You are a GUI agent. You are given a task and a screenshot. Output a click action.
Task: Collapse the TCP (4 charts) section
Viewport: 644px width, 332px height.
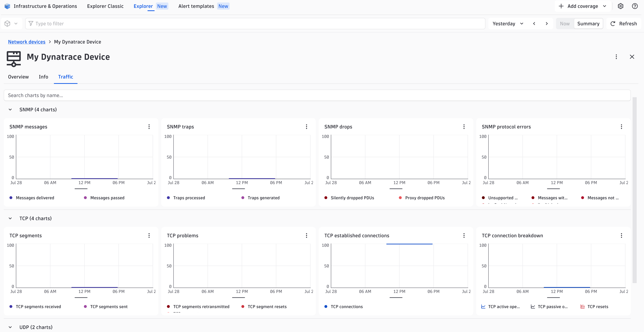[10, 219]
